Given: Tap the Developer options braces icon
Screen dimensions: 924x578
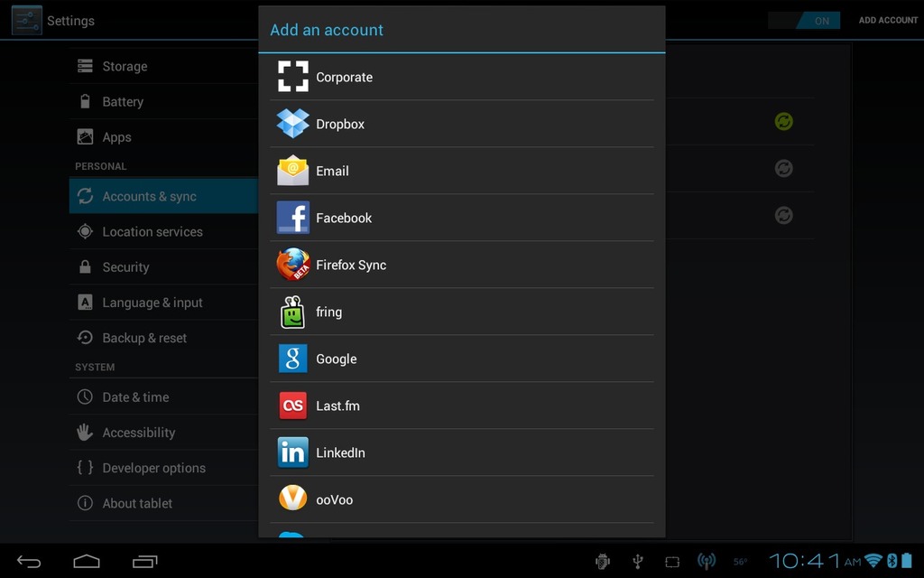Looking at the screenshot, I should pyautogui.click(x=85, y=467).
